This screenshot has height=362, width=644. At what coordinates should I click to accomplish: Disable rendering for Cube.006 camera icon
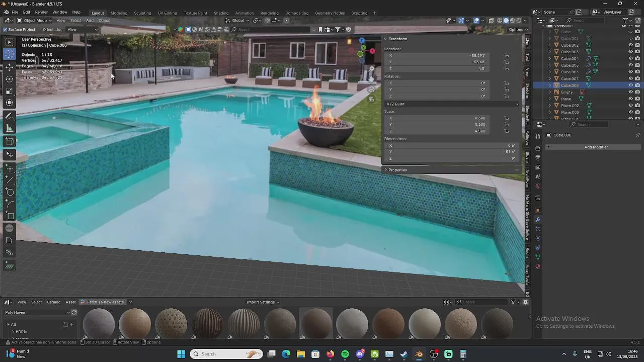tap(637, 72)
